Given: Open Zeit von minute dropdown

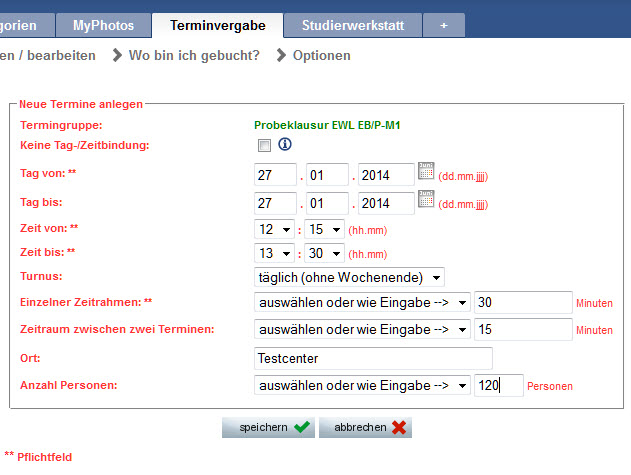Looking at the screenshot, I should [x=324, y=229].
